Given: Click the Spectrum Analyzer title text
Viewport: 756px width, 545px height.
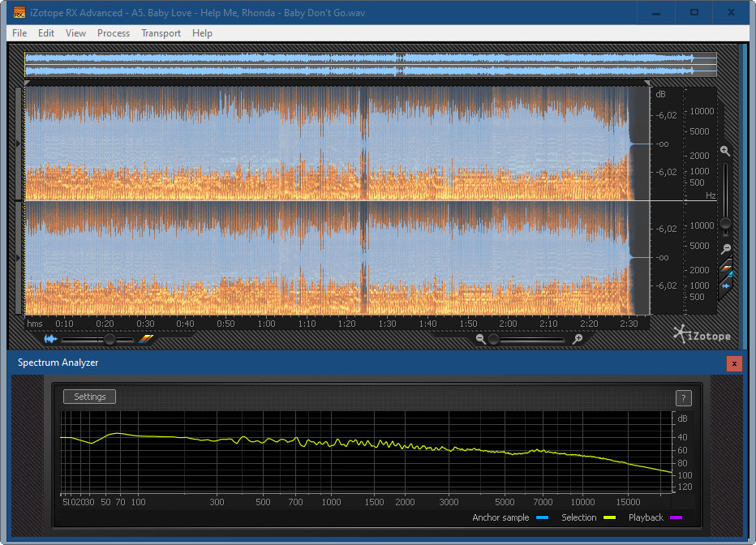Looking at the screenshot, I should coord(58,363).
